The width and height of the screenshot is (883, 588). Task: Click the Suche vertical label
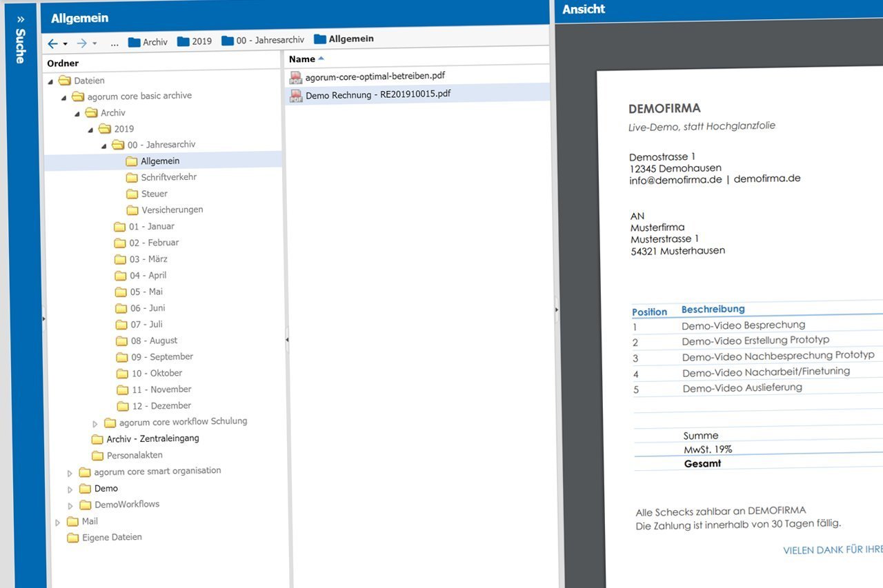point(21,46)
